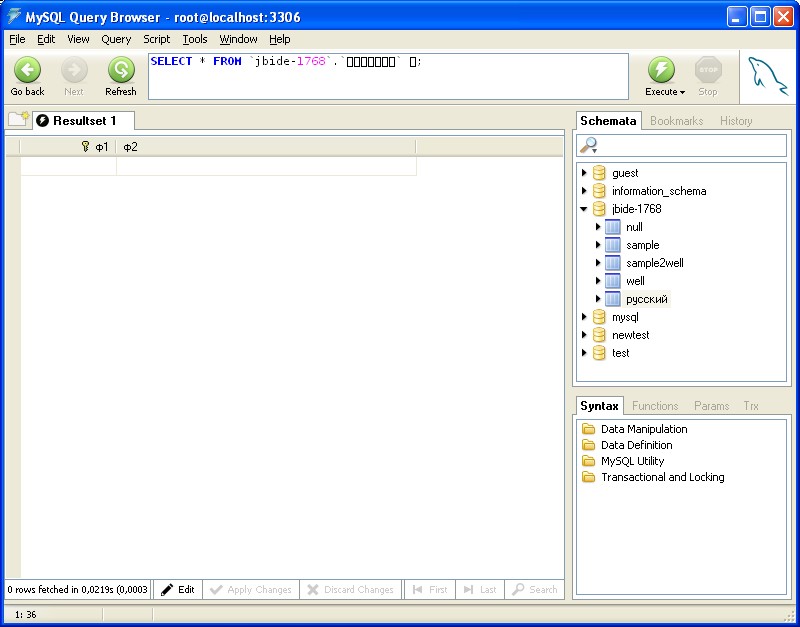Switch to the Trx tab
This screenshot has width=800, height=627.
(751, 406)
